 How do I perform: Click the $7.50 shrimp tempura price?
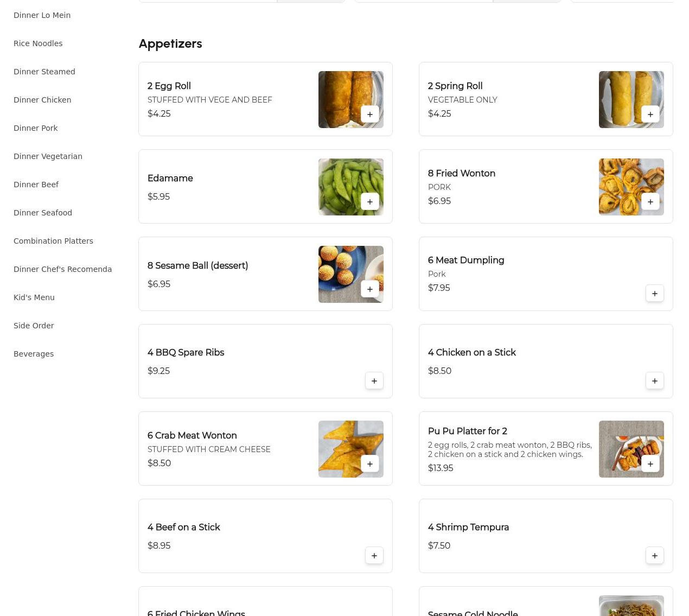coord(439,545)
